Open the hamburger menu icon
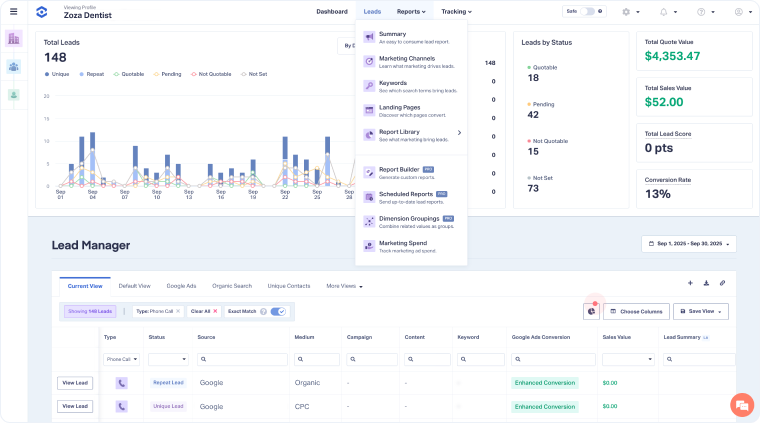 13,12
